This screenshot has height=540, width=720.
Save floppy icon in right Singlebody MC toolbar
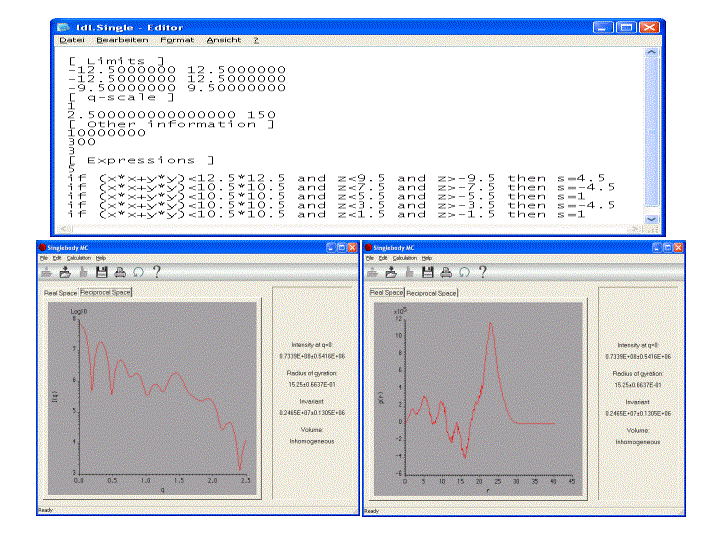click(x=428, y=272)
